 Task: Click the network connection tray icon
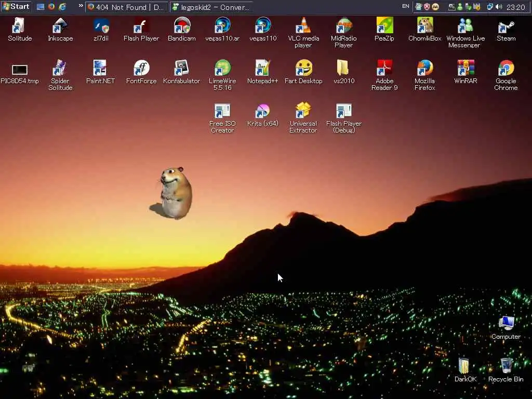(x=490, y=7)
